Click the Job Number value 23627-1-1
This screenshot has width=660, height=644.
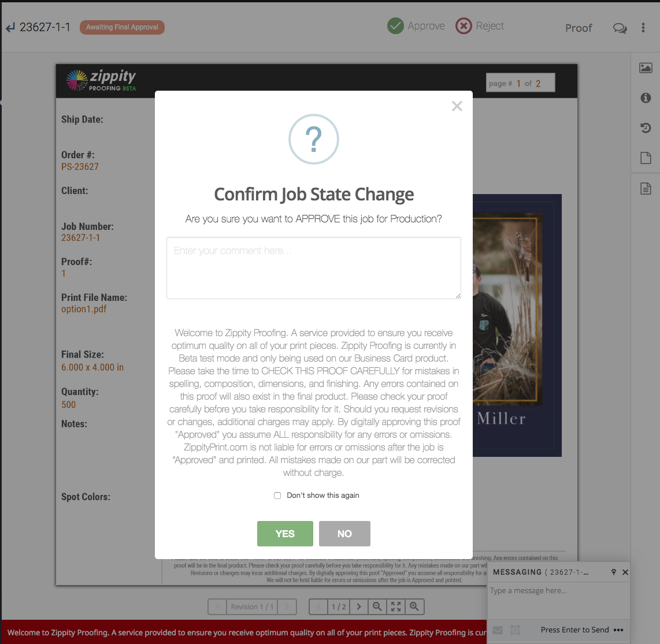coord(81,237)
